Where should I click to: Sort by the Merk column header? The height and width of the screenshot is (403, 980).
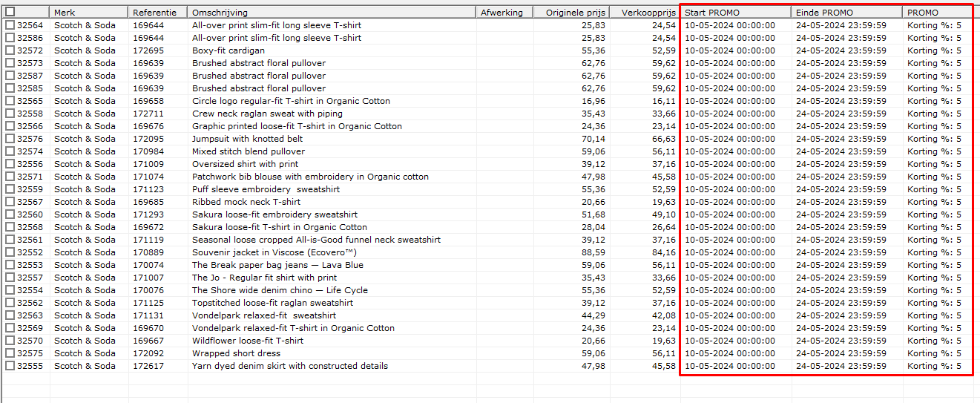(x=89, y=13)
